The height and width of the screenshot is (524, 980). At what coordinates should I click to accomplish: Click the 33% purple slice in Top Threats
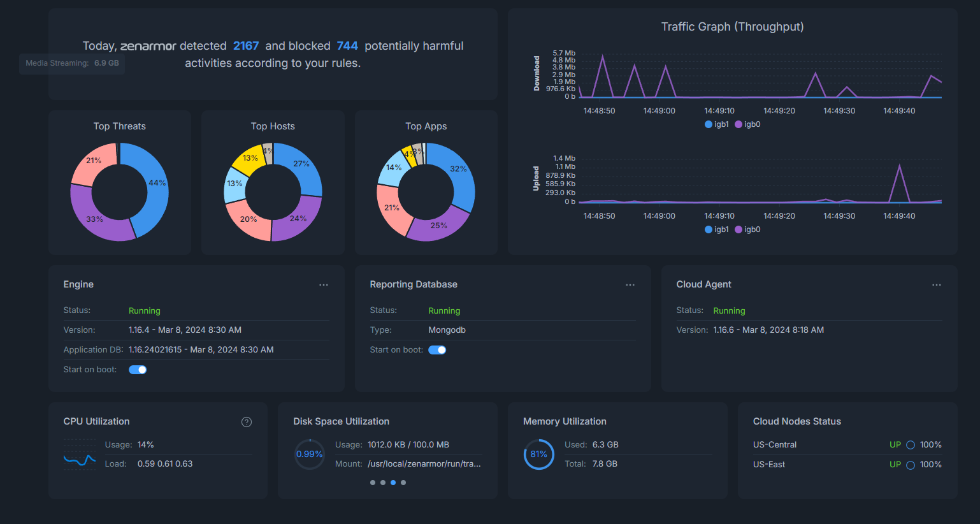coord(94,219)
